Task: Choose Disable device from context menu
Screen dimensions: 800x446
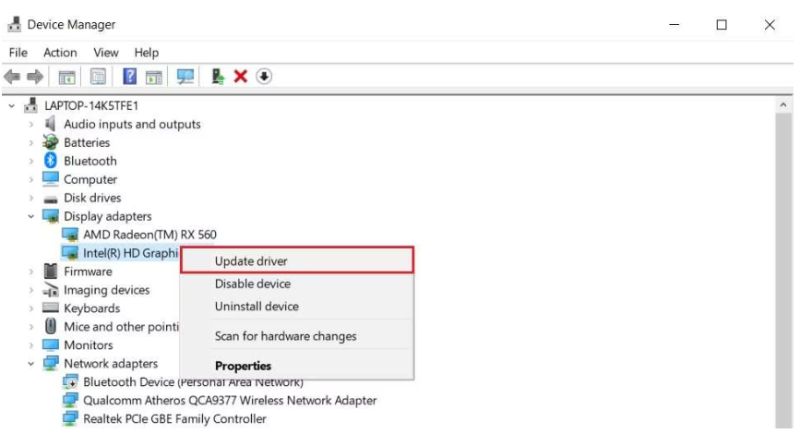Action: [297, 284]
